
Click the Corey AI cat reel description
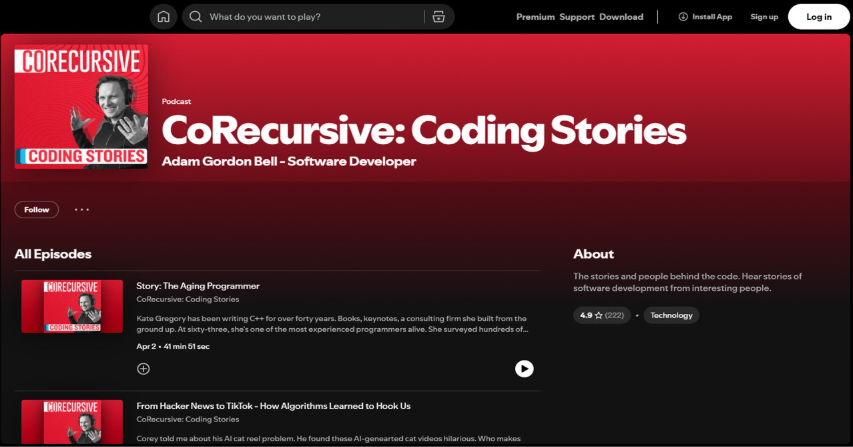pos(329,438)
